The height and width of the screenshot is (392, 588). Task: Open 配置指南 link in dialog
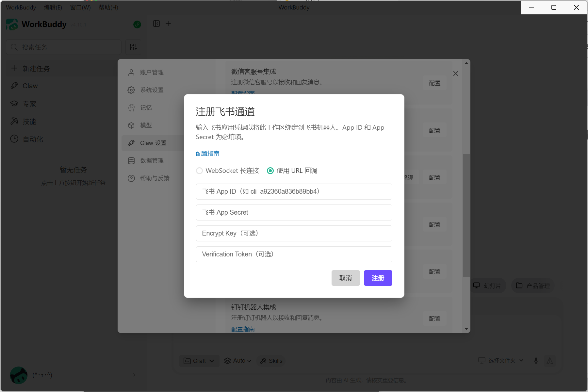click(207, 154)
